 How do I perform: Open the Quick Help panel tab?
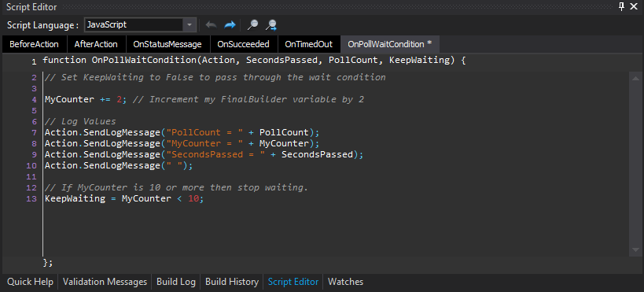[x=30, y=282]
